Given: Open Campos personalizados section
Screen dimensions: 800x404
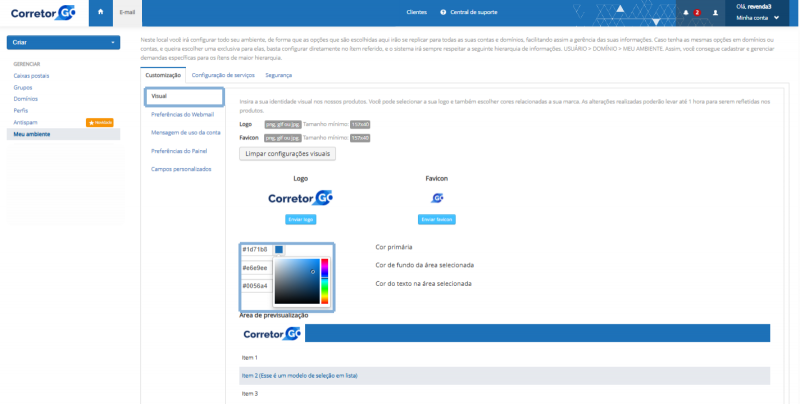Looking at the screenshot, I should tap(181, 169).
